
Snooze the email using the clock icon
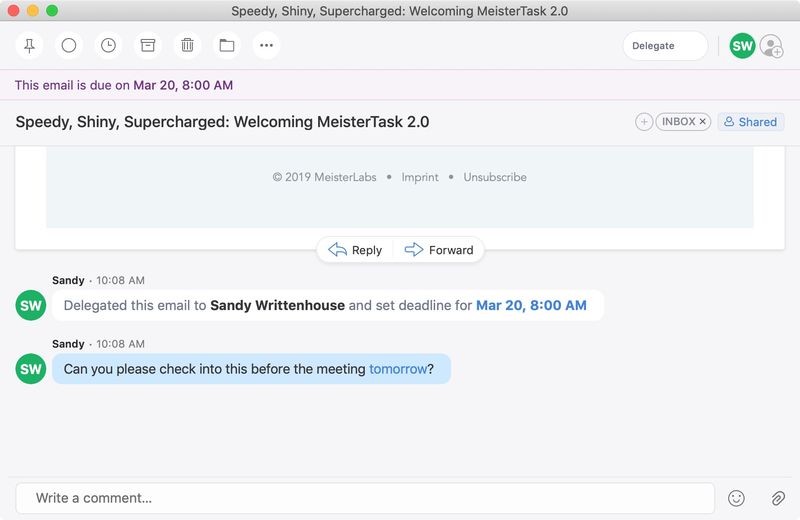coord(108,46)
